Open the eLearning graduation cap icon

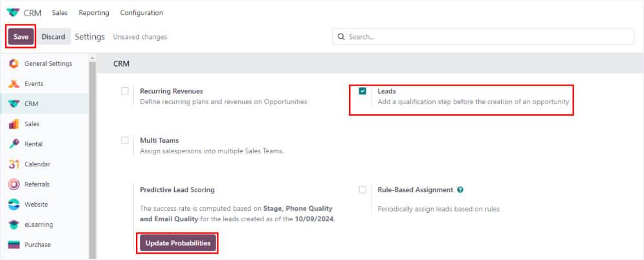[14, 224]
